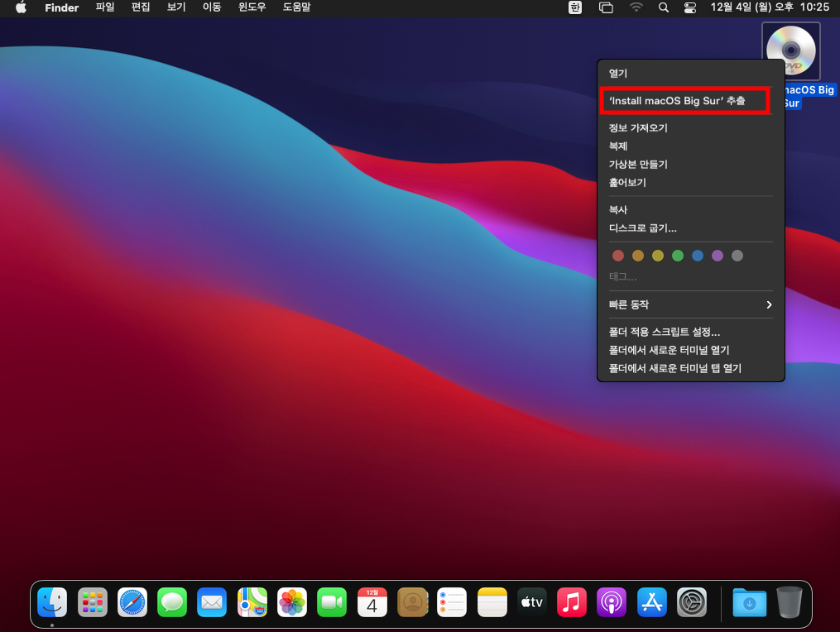Open Maps app in the Dock
The width and height of the screenshot is (840, 632).
tap(252, 602)
